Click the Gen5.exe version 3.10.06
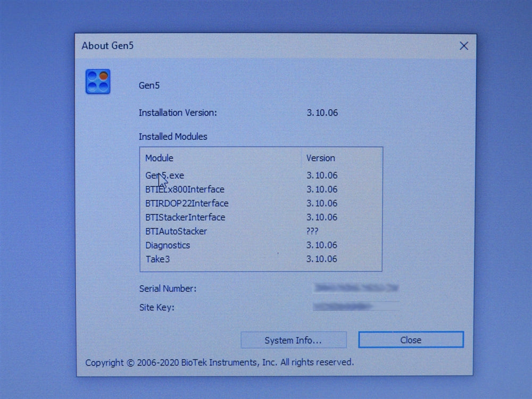 (322, 176)
